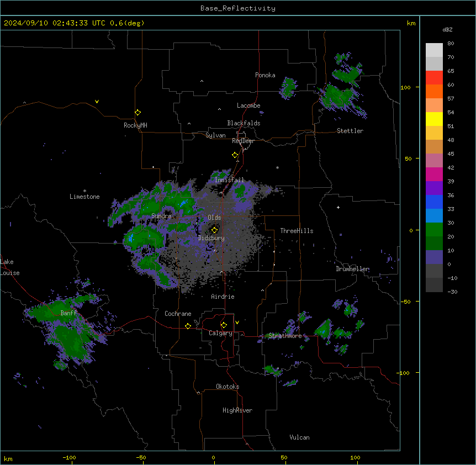The height and width of the screenshot is (465, 476).
Task: Click the Okotoks label
Action: [228, 387]
